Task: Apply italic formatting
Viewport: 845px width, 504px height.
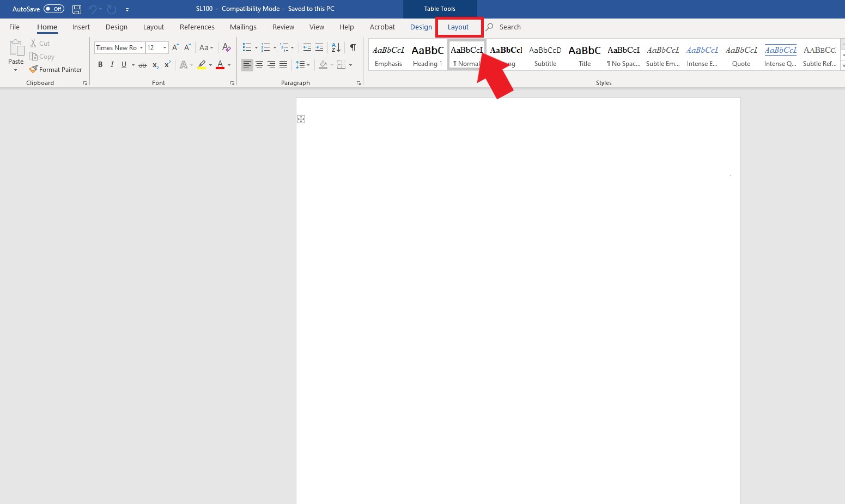Action: pyautogui.click(x=112, y=65)
